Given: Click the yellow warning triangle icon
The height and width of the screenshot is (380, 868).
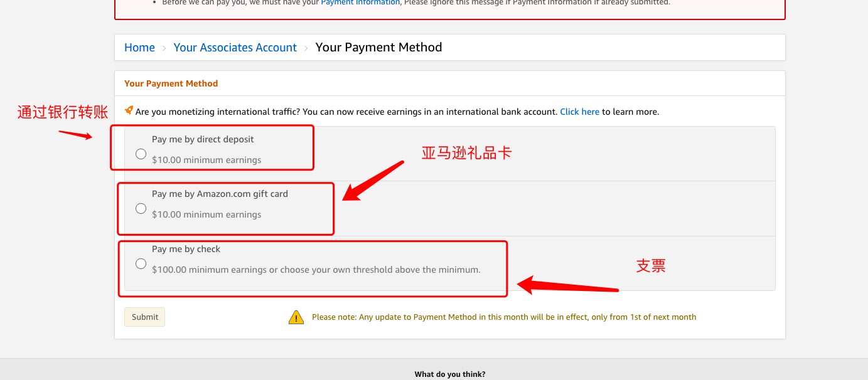Looking at the screenshot, I should click(x=296, y=317).
